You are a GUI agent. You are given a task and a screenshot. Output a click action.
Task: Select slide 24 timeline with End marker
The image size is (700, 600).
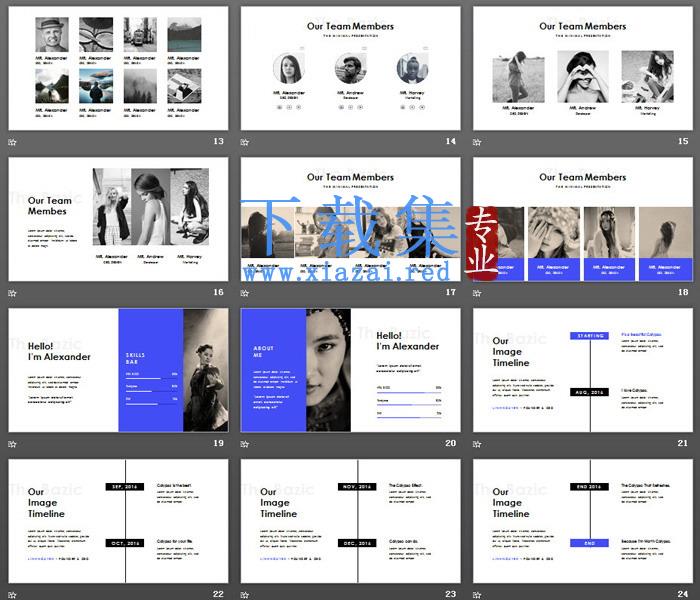click(x=583, y=521)
